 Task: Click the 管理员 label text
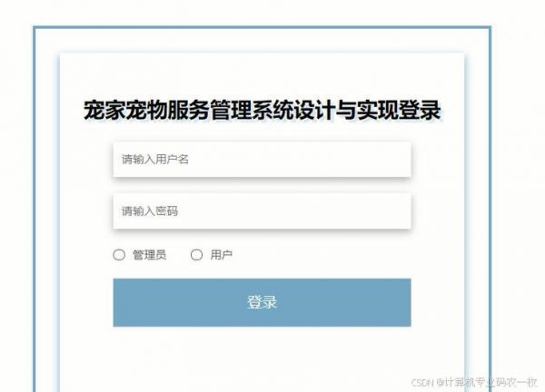pos(150,255)
